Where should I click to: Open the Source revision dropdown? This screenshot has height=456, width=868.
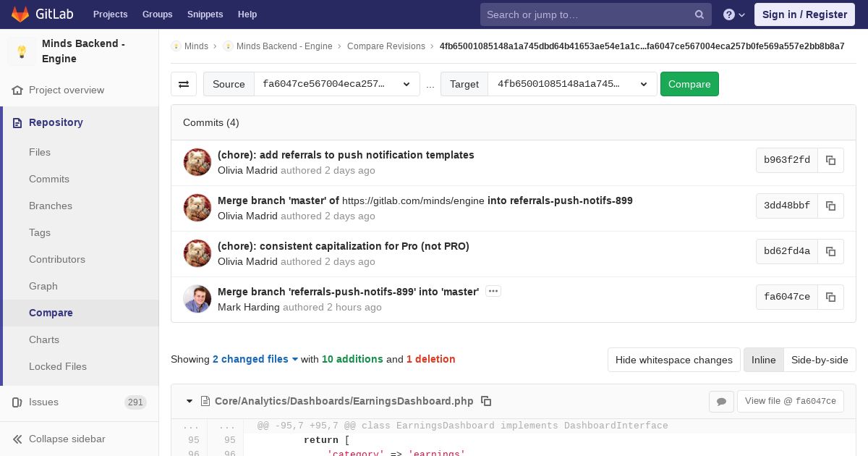point(336,84)
